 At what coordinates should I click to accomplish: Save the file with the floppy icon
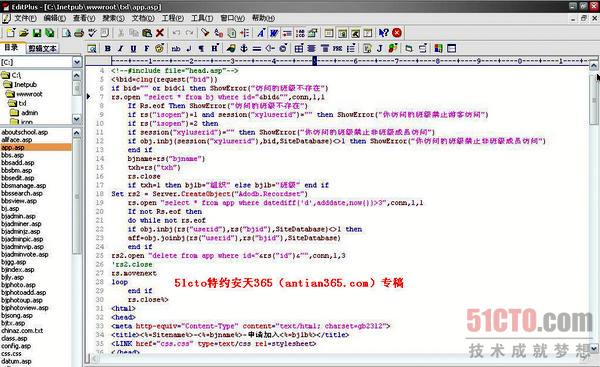coord(37,33)
